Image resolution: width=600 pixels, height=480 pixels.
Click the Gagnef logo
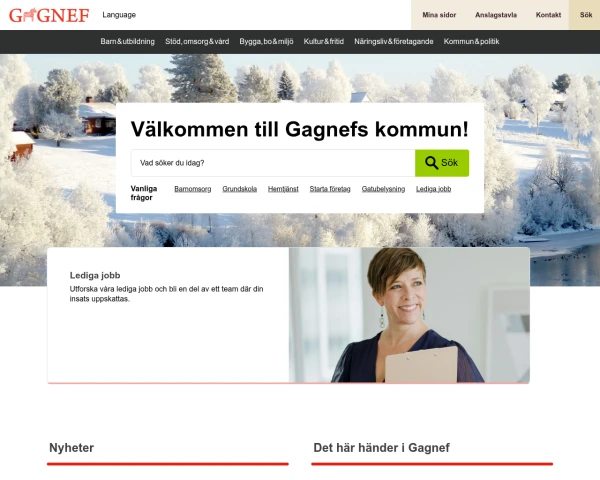pyautogui.click(x=49, y=15)
